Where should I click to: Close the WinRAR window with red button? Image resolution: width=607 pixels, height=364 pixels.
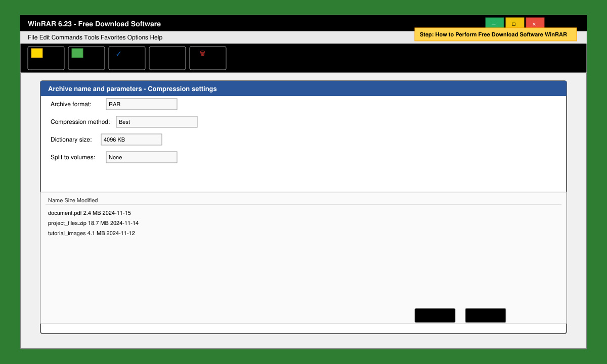[x=535, y=23]
